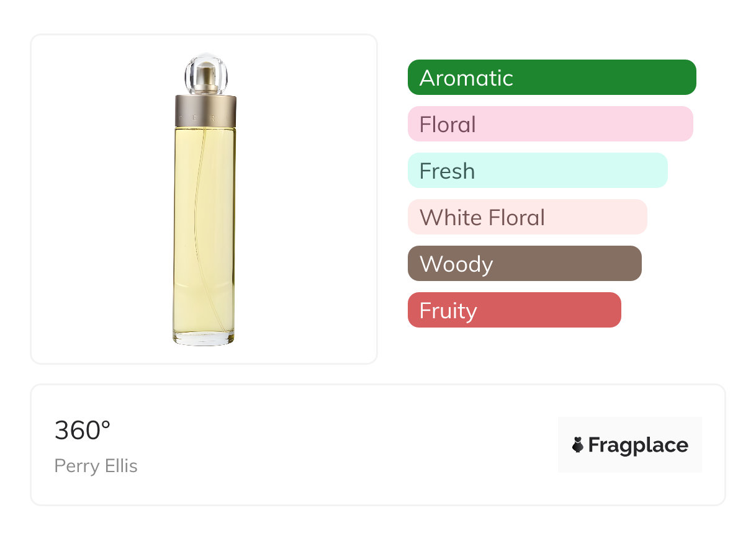756x536 pixels.
Task: Click the Fragplace perfume bottle logo icon
Action: [x=578, y=445]
